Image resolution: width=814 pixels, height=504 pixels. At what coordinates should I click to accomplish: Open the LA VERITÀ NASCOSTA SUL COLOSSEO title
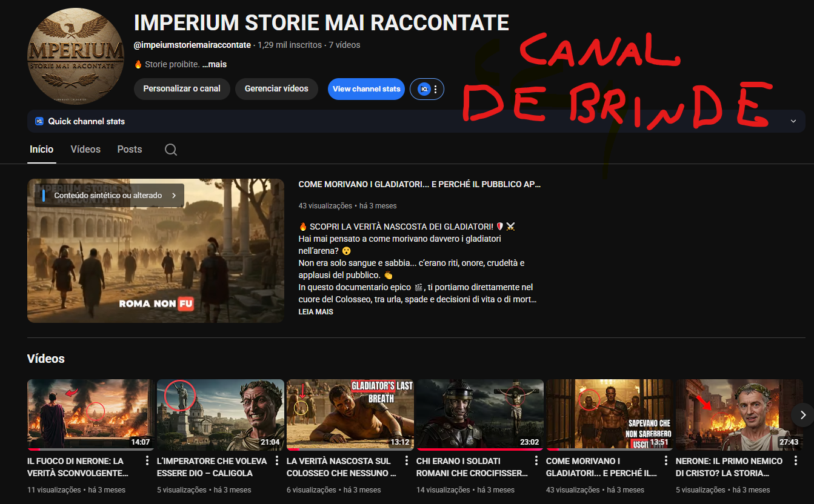coord(342,467)
